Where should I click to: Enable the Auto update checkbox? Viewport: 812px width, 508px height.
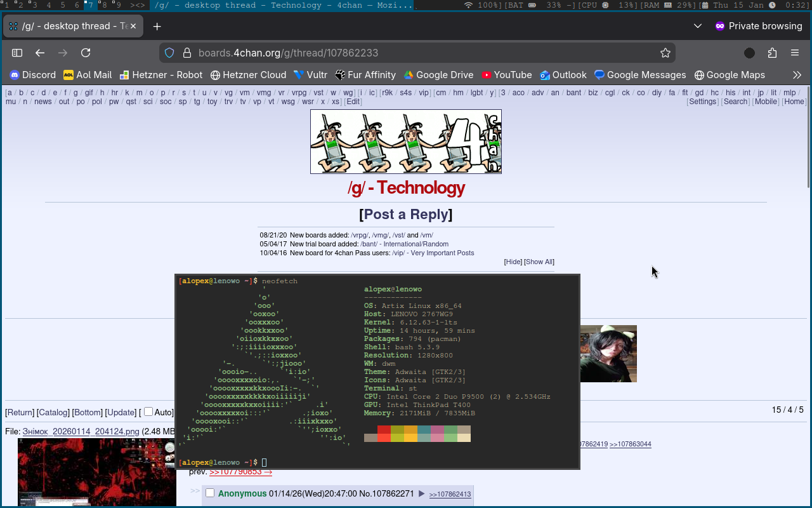(148, 411)
